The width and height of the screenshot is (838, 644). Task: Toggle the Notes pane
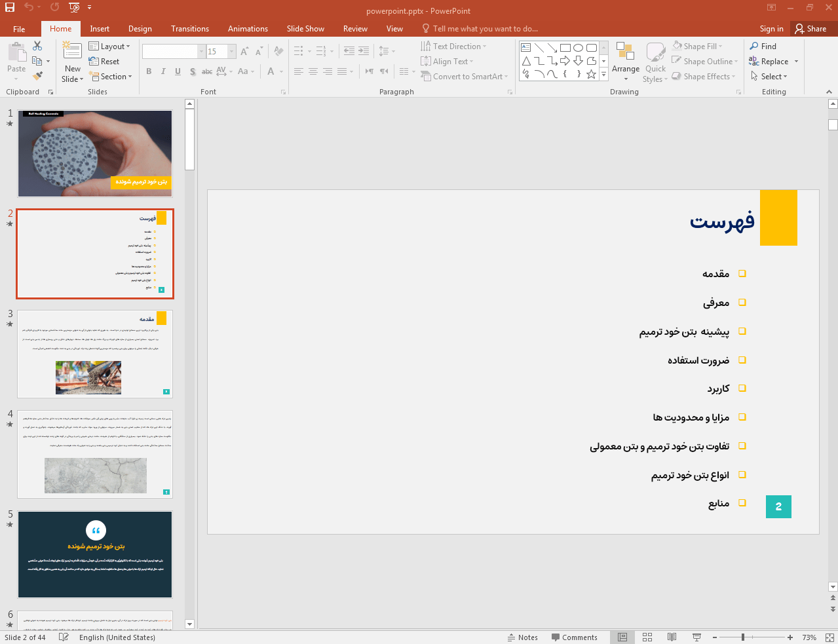522,637
